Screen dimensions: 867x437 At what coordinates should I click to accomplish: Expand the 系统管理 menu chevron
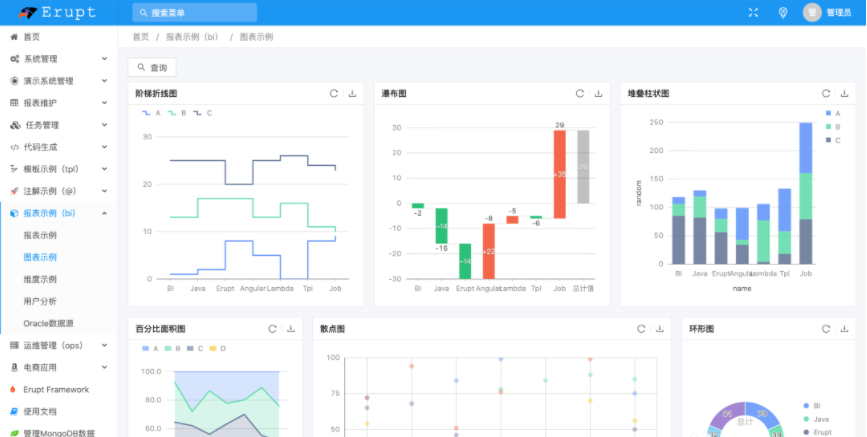(x=105, y=59)
